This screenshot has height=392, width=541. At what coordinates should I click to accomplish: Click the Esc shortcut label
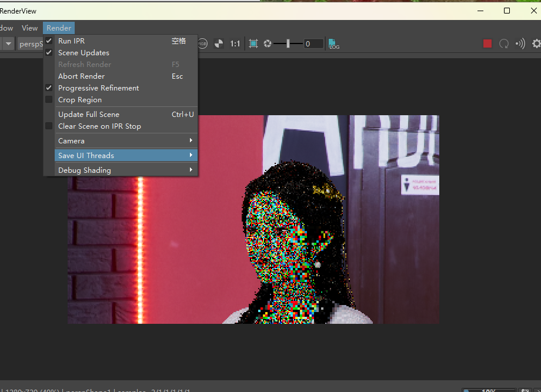click(178, 76)
